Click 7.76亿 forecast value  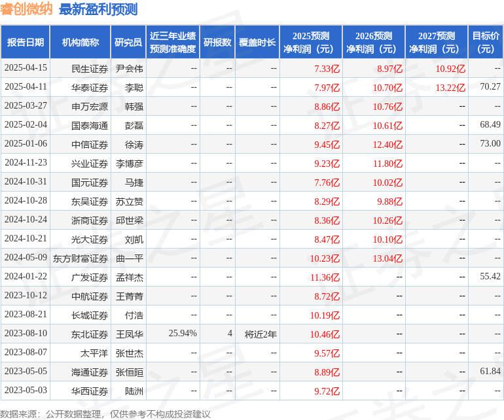click(327, 183)
